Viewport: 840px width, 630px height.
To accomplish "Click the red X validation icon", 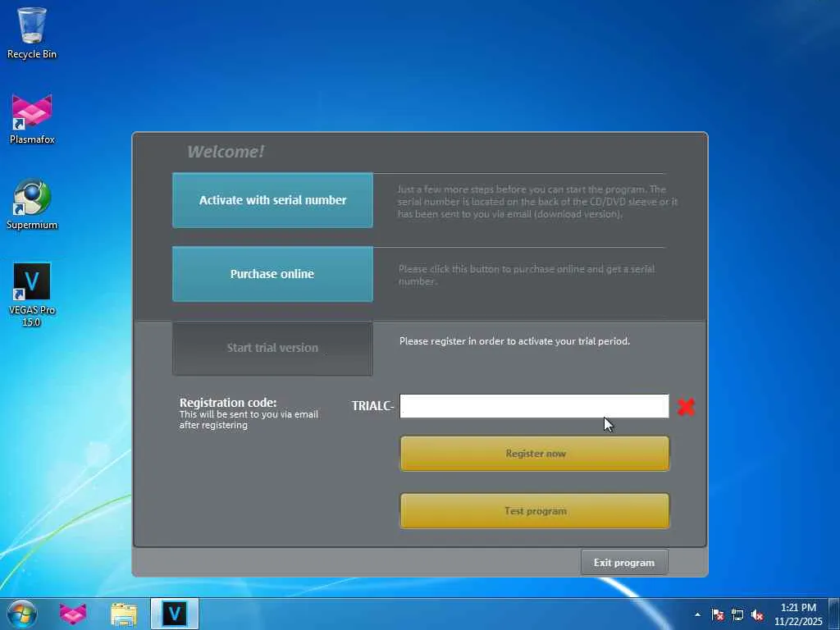I will click(x=686, y=407).
